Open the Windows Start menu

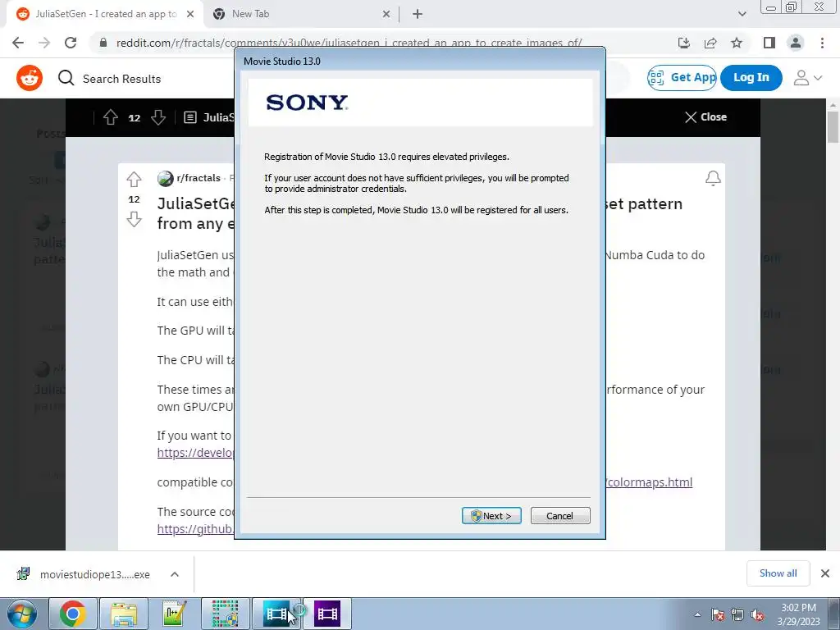coord(21,614)
